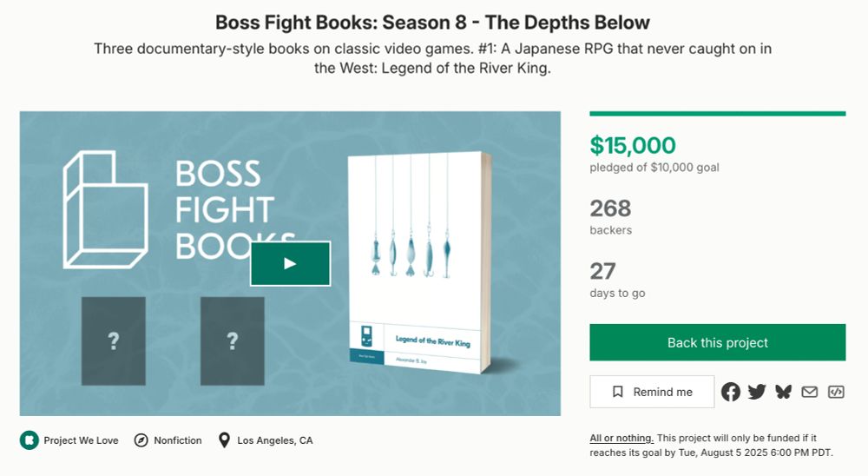The image size is (868, 476).
Task: Click the Back this project button
Action: pyautogui.click(x=717, y=342)
